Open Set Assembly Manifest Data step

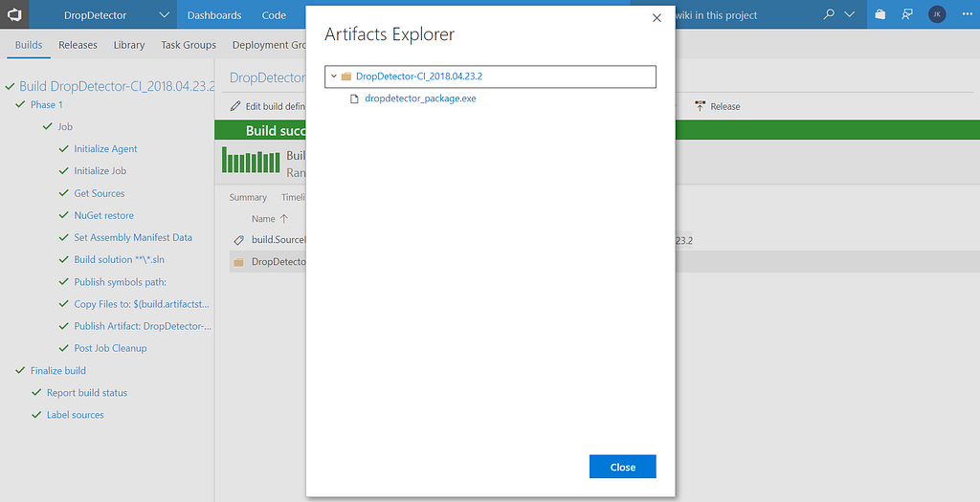coord(133,237)
